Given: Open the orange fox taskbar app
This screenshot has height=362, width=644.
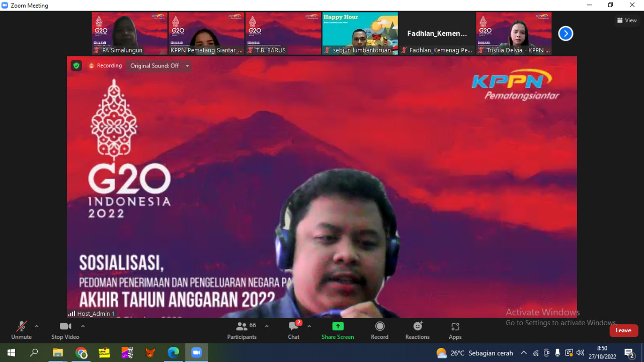Looking at the screenshot, I should [150, 352].
